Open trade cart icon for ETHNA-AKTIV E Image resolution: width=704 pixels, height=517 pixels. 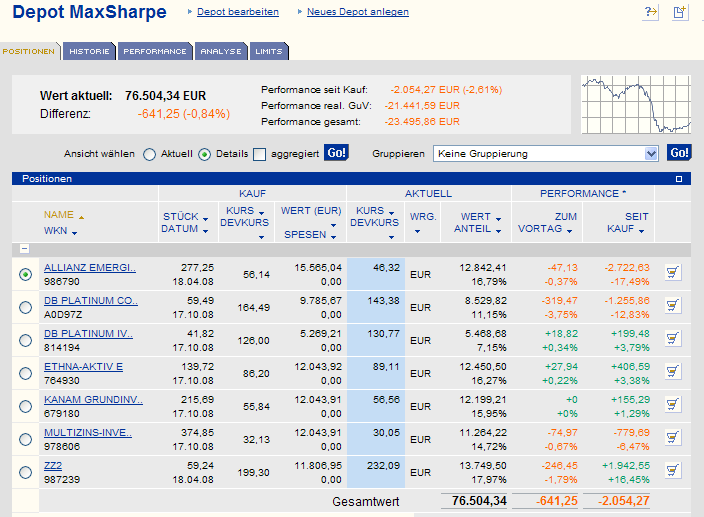(672, 373)
